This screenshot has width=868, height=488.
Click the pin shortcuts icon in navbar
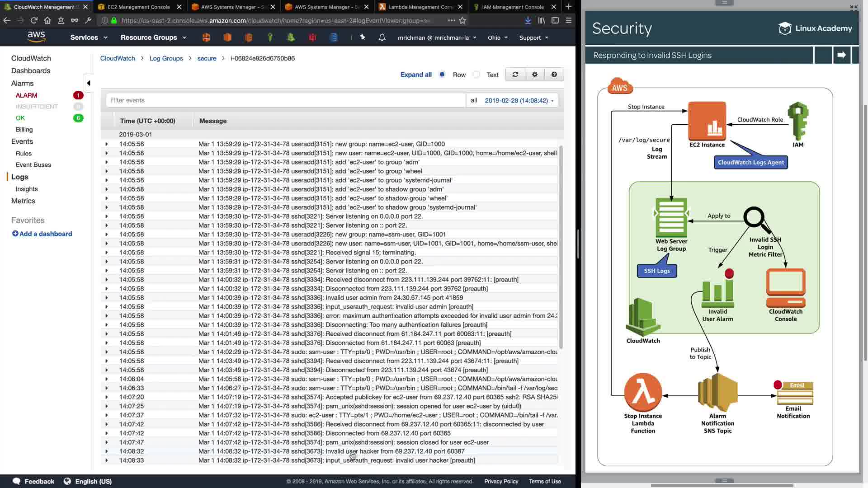(362, 38)
